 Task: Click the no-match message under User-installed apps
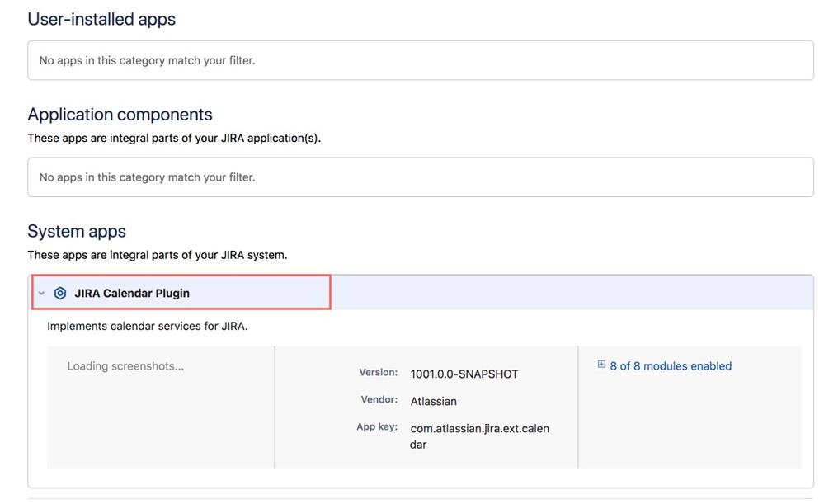pyautogui.click(x=147, y=60)
